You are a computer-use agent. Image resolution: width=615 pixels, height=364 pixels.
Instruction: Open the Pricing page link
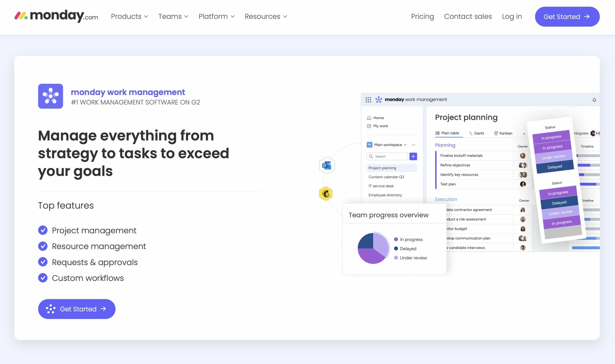pos(422,16)
